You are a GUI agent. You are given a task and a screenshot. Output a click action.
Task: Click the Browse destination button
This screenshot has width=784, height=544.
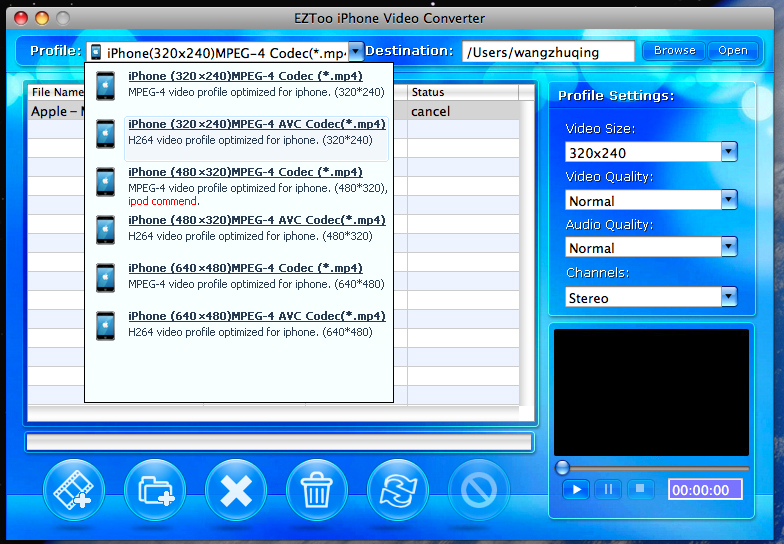tap(674, 50)
